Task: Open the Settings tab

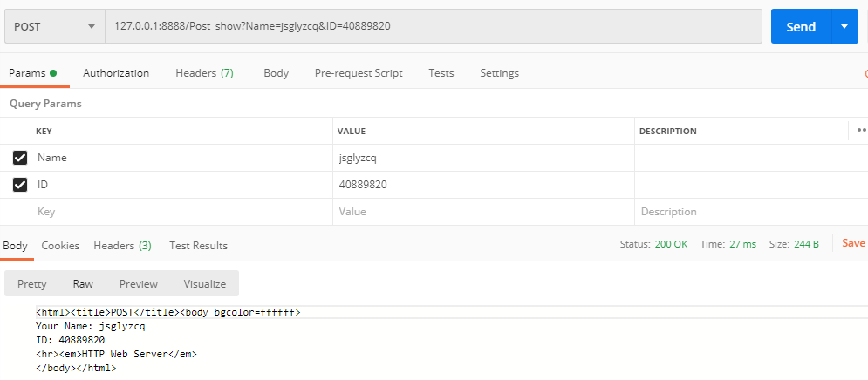Action: point(499,73)
